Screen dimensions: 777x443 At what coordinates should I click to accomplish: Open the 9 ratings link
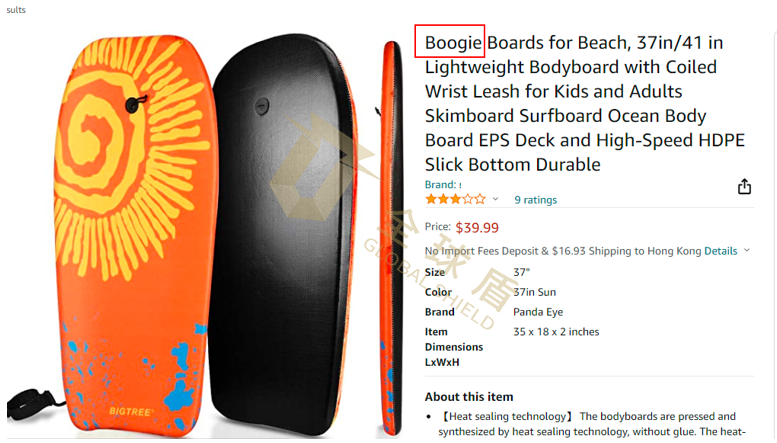coord(535,200)
